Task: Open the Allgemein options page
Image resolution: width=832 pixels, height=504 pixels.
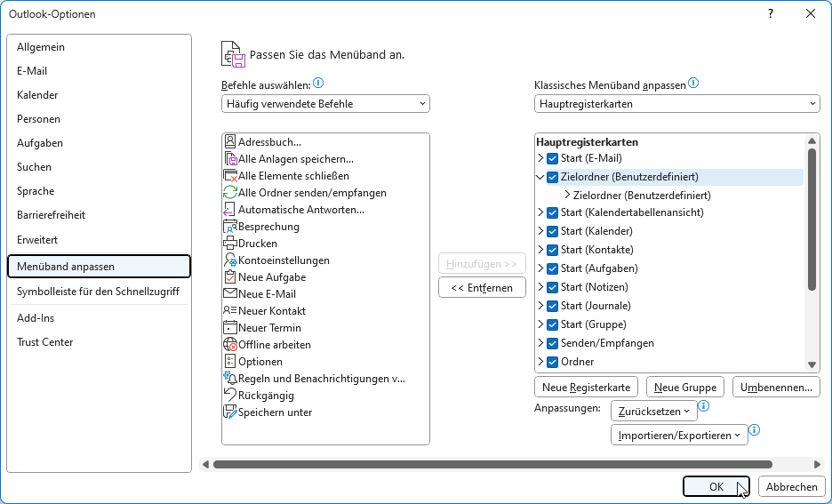Action: point(99,47)
